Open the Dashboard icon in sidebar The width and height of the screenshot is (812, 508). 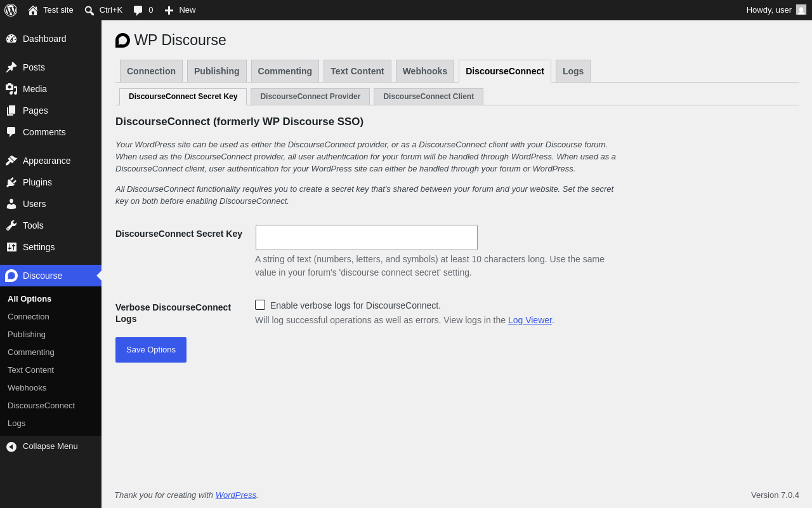pos(11,39)
